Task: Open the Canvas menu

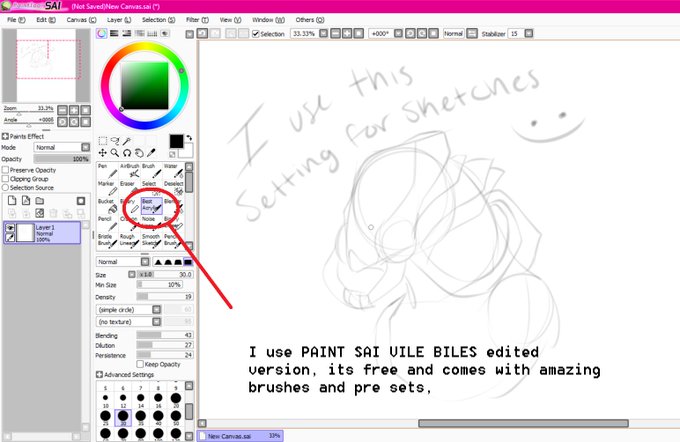Action: (x=82, y=20)
